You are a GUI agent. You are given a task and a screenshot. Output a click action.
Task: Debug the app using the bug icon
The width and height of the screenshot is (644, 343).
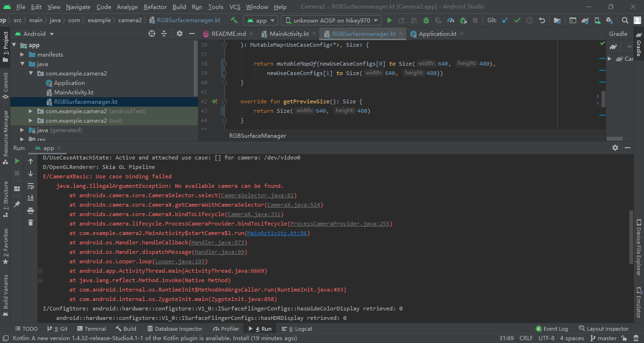click(426, 20)
